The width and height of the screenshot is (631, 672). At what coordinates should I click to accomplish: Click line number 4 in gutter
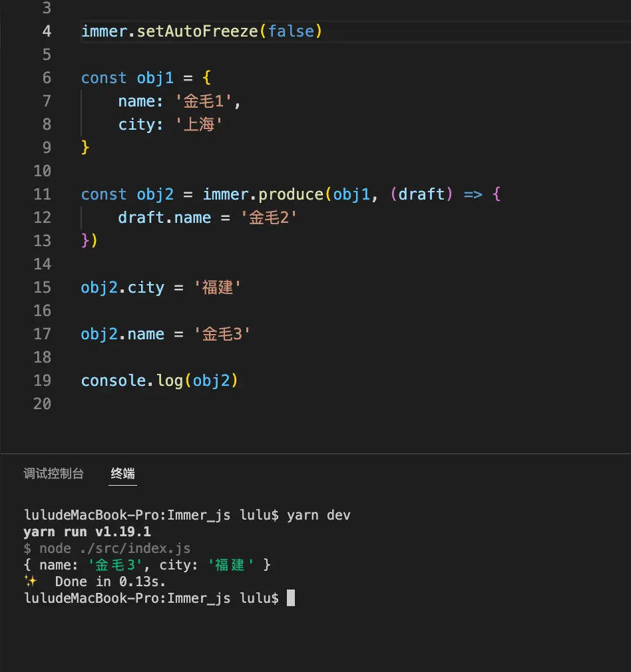pos(47,31)
